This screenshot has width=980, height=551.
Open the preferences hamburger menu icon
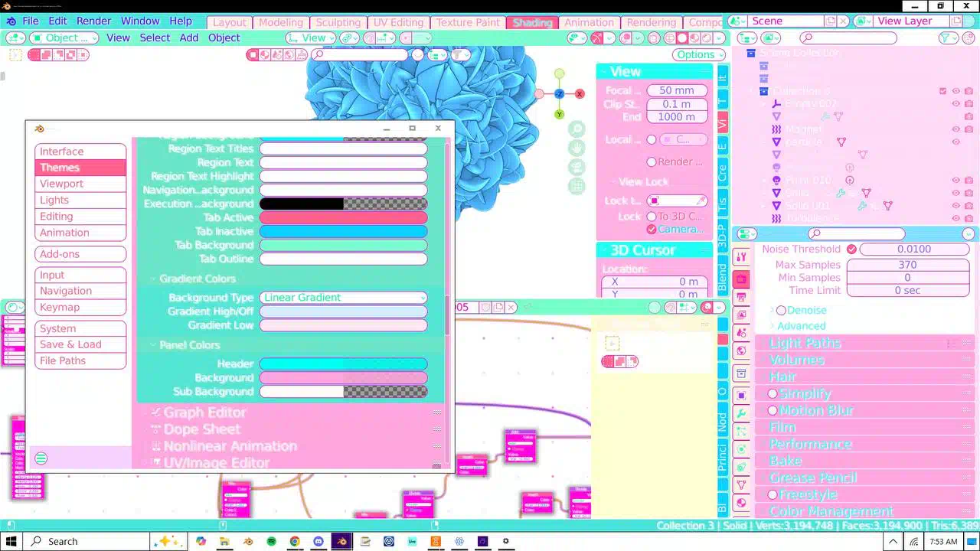click(x=41, y=458)
